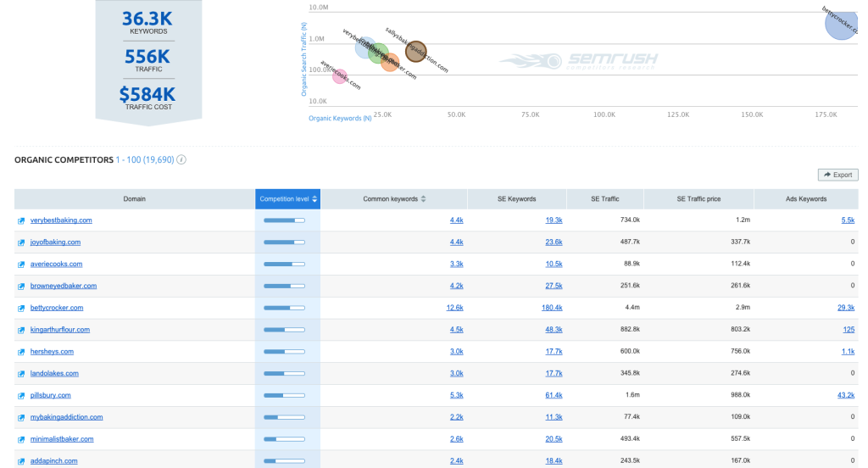Click the Ads Keywords column header

click(x=806, y=199)
